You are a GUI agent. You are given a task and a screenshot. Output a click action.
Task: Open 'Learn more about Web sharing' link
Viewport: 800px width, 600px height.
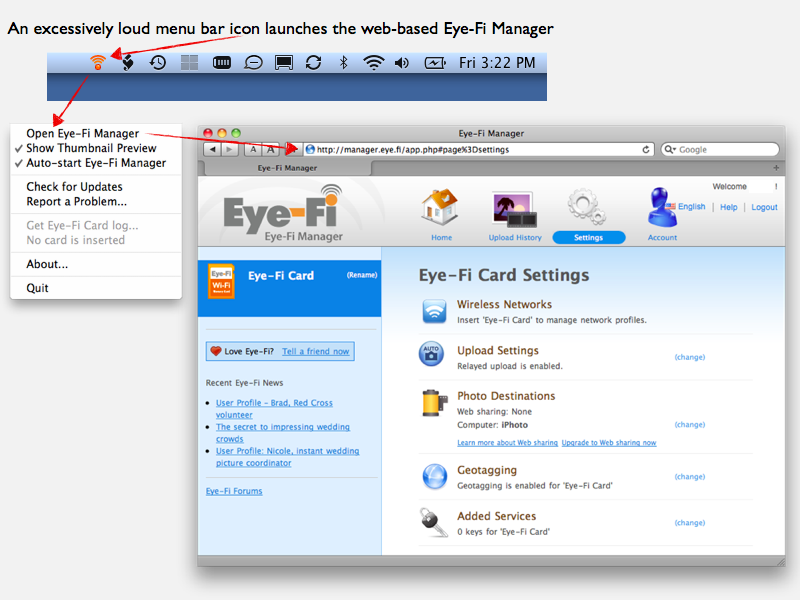point(508,443)
